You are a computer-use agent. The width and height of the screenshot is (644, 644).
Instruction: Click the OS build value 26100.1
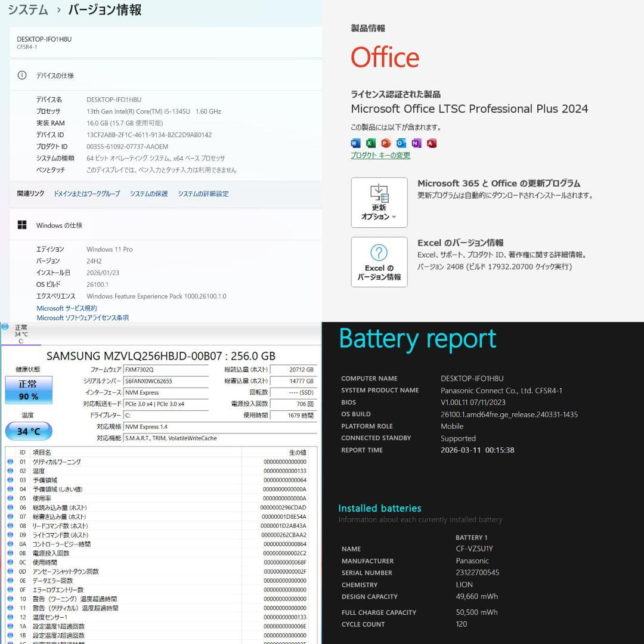click(97, 284)
